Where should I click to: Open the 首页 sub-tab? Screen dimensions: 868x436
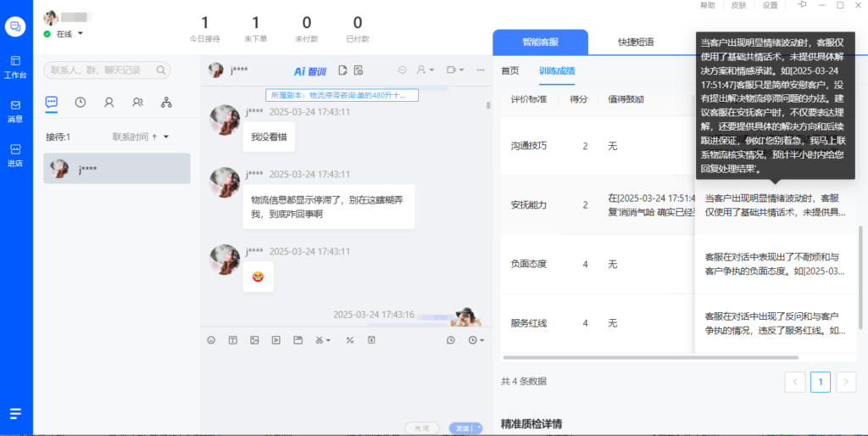509,70
